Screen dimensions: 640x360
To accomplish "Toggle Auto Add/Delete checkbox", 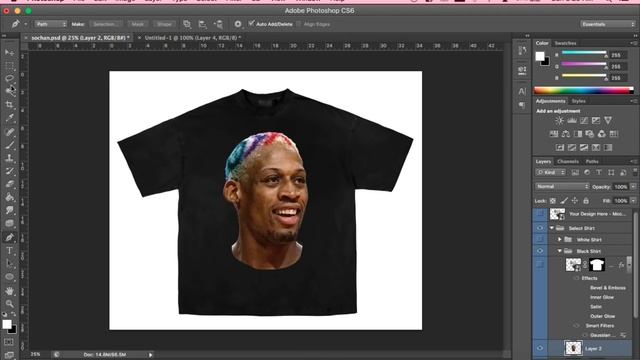I will (252, 23).
